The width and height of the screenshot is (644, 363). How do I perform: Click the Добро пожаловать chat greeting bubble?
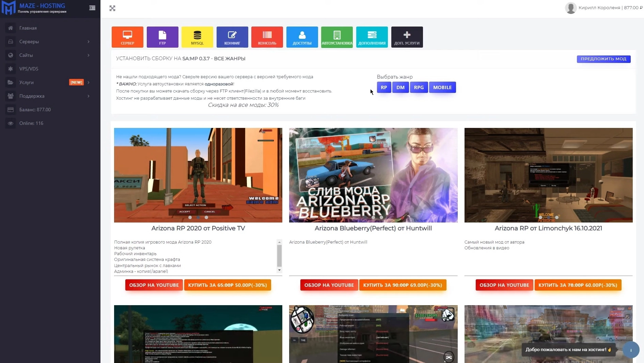point(568,350)
